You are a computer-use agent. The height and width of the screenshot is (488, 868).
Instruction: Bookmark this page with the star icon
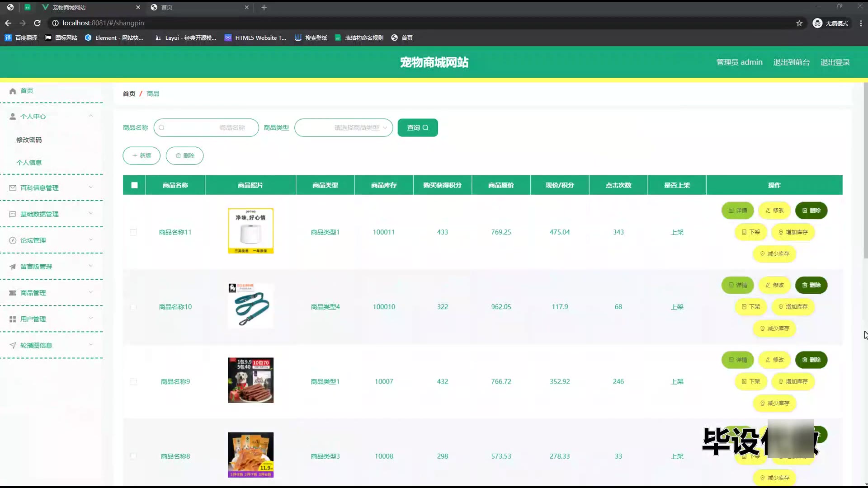(x=799, y=23)
